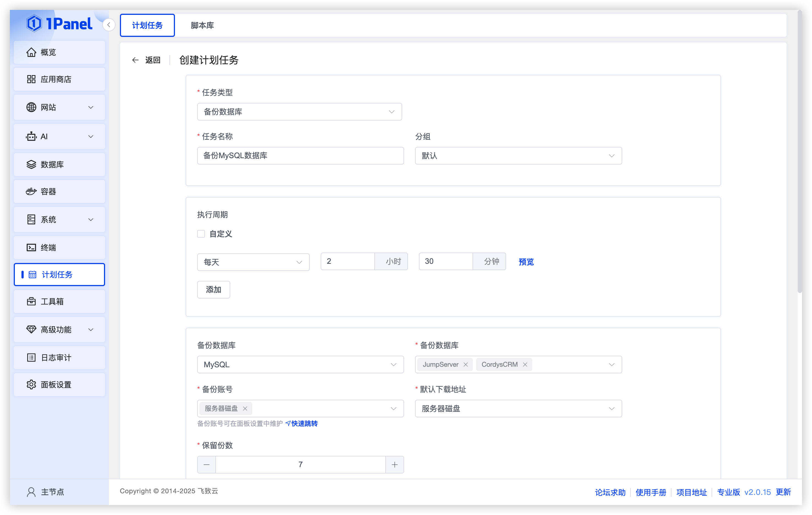Open 容器 via docker whale icon
The image size is (812, 515).
31,191
